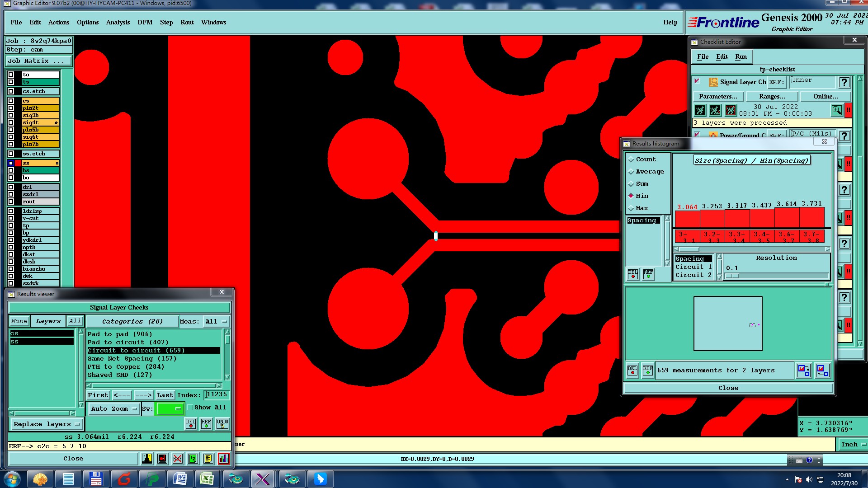
Task: Click the green '12' page icon
Action: 193,459
